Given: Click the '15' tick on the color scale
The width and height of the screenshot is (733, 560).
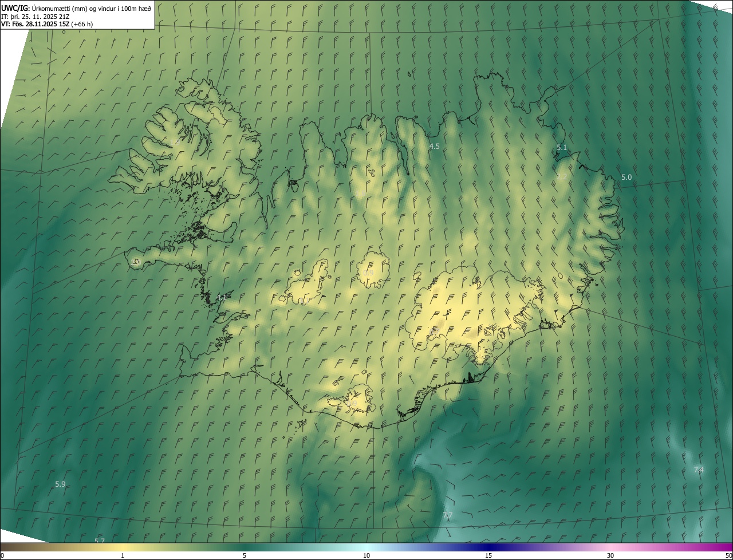Looking at the screenshot, I should pyautogui.click(x=488, y=556).
